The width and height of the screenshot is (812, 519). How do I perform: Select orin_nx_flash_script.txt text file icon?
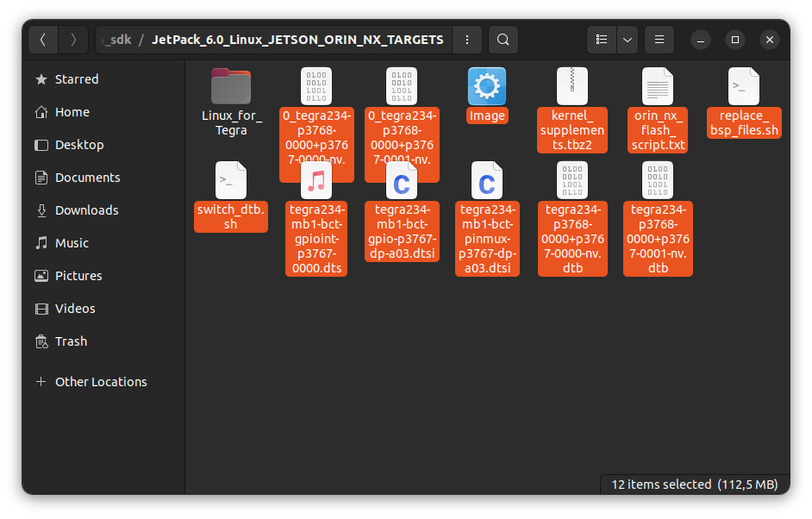tap(658, 86)
